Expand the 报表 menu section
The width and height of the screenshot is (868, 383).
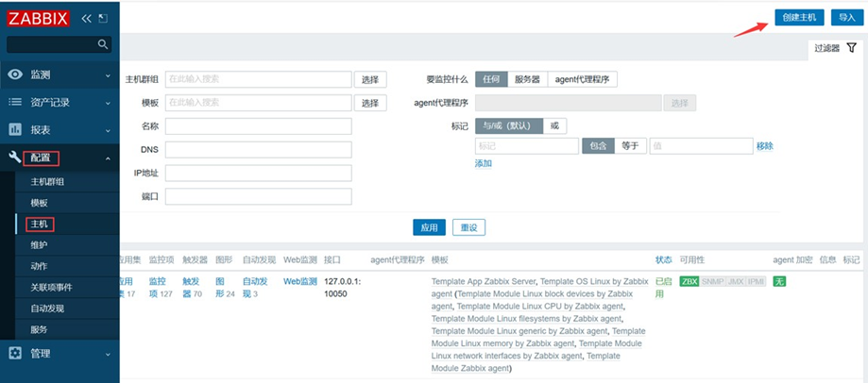tap(108, 130)
